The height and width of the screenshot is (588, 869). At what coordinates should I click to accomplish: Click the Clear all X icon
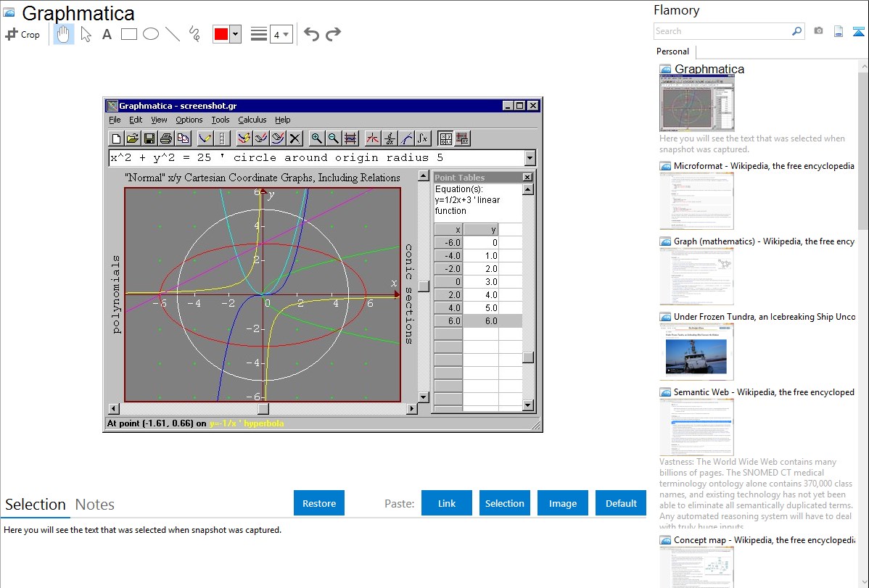[295, 138]
